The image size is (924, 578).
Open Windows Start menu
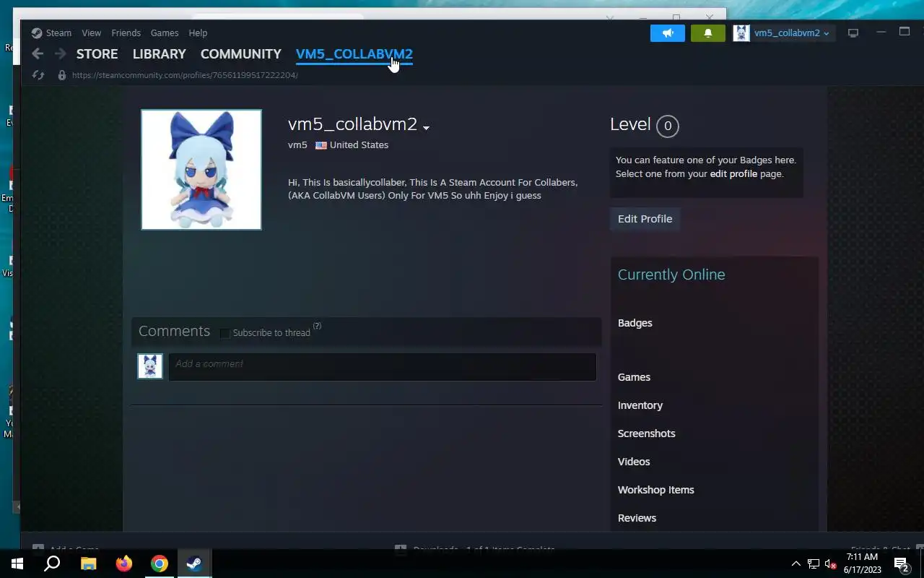(x=17, y=564)
